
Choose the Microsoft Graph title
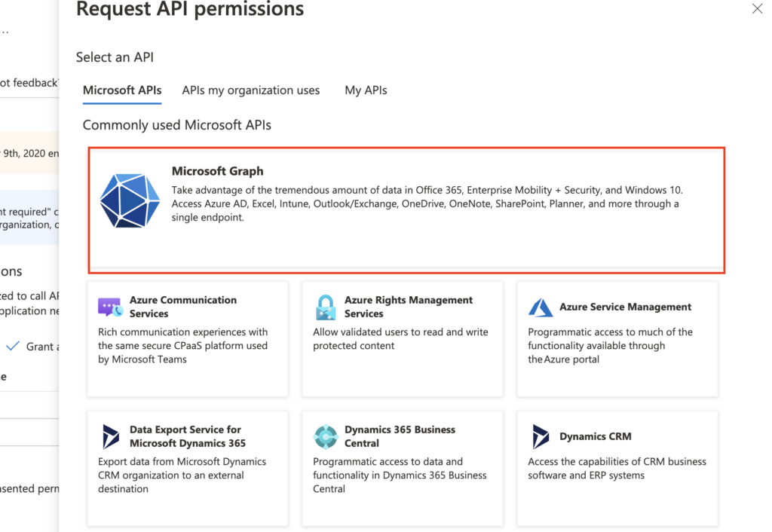coord(218,171)
